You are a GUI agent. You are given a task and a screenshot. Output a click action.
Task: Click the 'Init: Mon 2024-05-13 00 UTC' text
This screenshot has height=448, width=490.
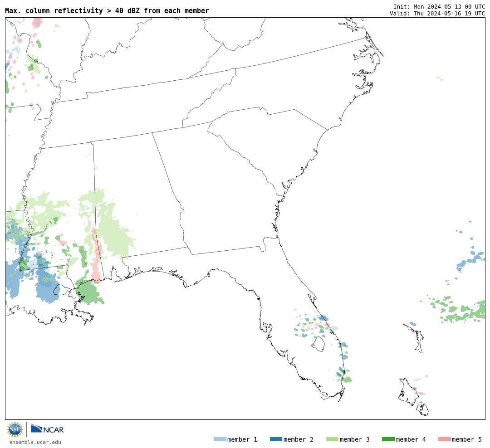tap(439, 6)
